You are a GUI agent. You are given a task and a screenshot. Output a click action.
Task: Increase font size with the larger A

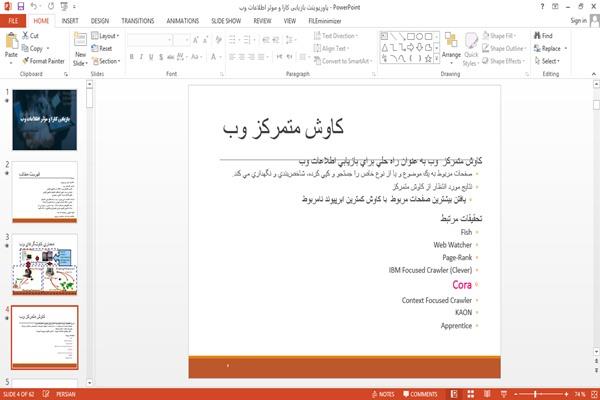196,39
